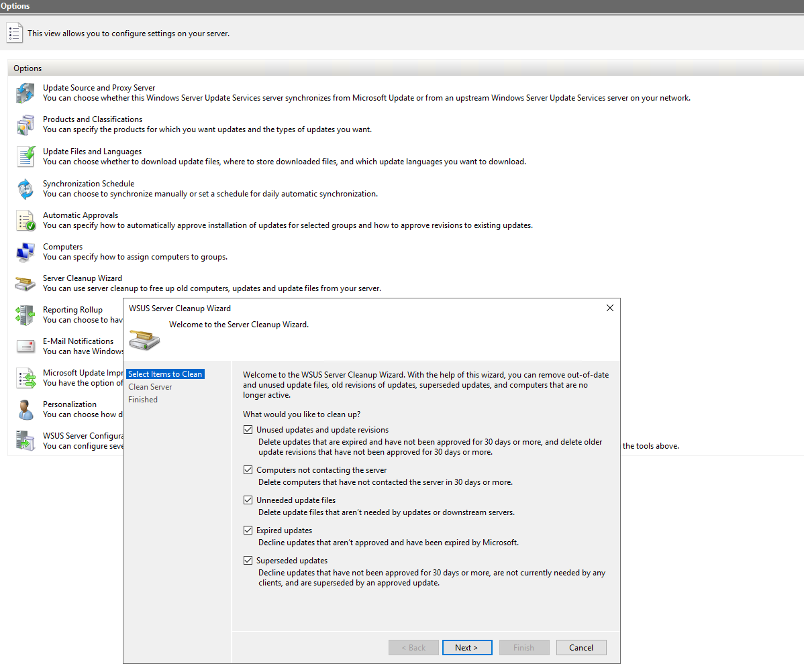Click the Automatic Approvals icon

tap(25, 220)
